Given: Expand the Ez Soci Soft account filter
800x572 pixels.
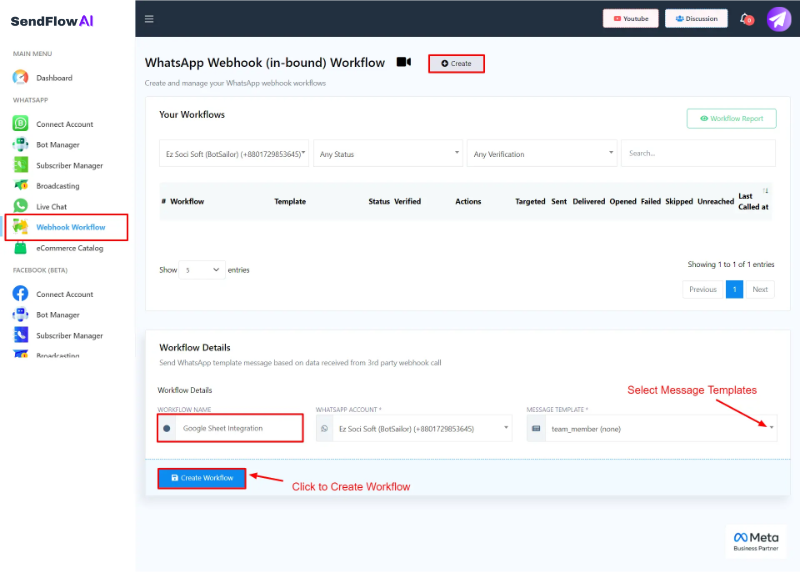Looking at the screenshot, I should point(234,153).
